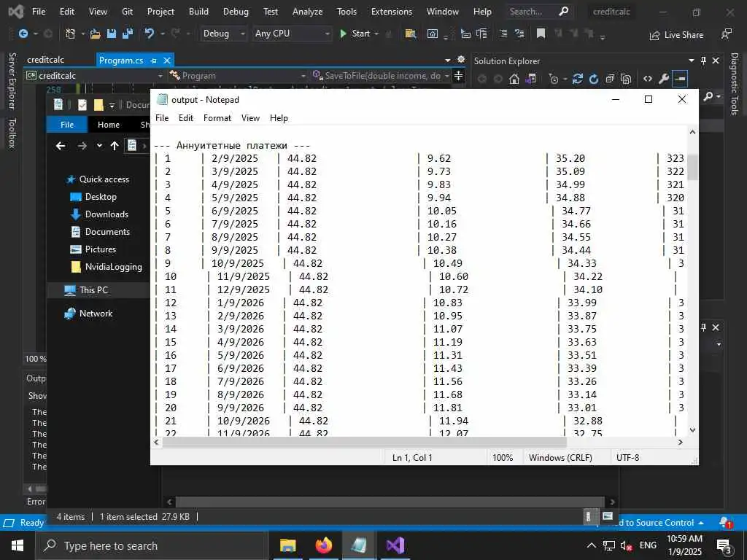The width and height of the screenshot is (747, 560).
Task: Click the Solution Explorer search magnifier icon
Action: coord(708,97)
